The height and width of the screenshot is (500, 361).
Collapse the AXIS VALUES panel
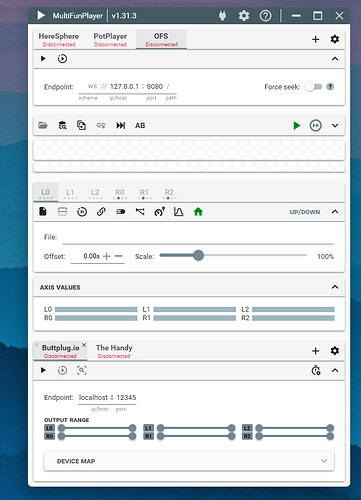coord(335,287)
